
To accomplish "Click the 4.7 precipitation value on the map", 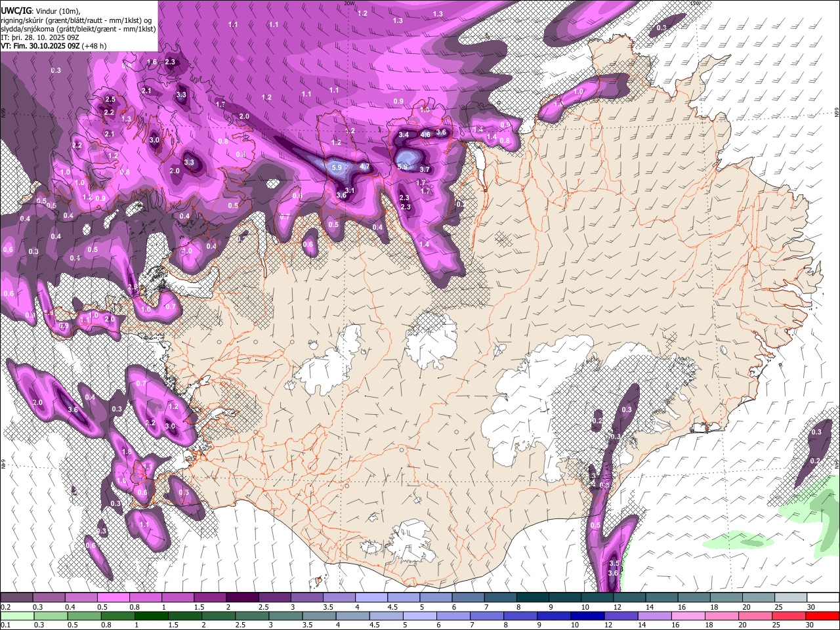I will (365, 167).
